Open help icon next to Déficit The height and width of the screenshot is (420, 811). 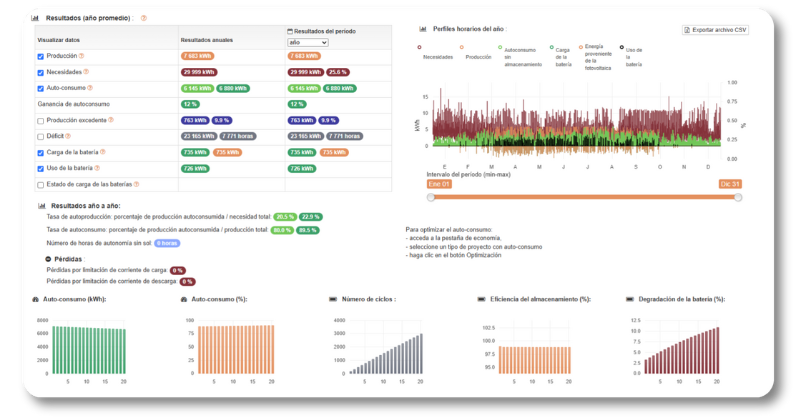point(70,136)
